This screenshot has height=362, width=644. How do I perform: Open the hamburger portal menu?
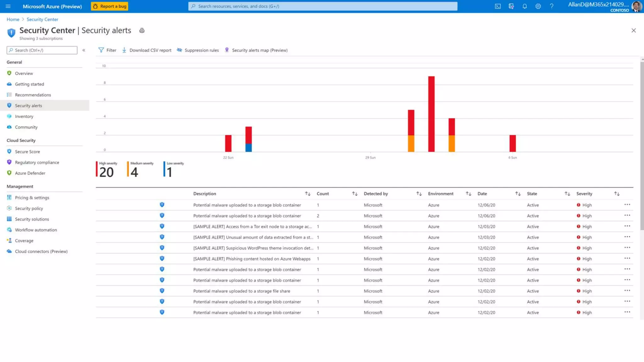pos(8,6)
